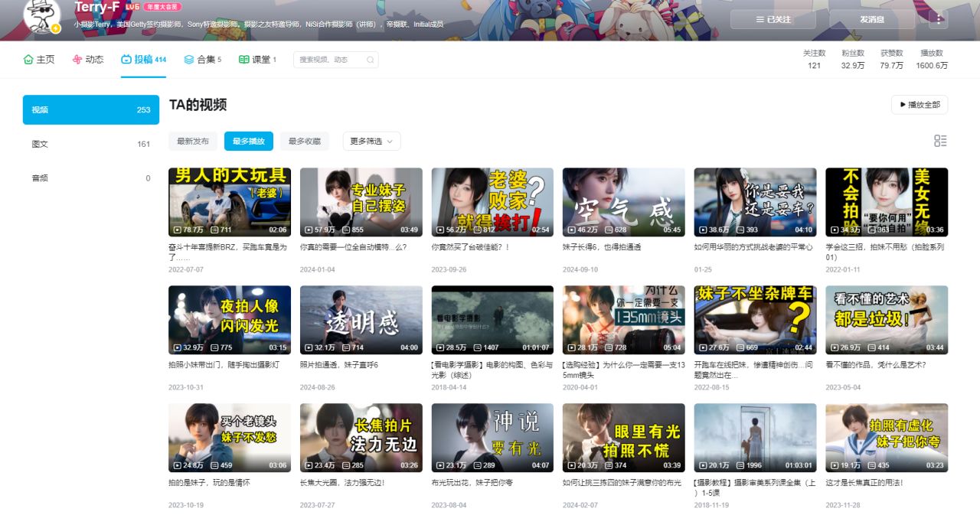Select 视频 253 in sidebar
980x515 pixels.
(x=91, y=109)
